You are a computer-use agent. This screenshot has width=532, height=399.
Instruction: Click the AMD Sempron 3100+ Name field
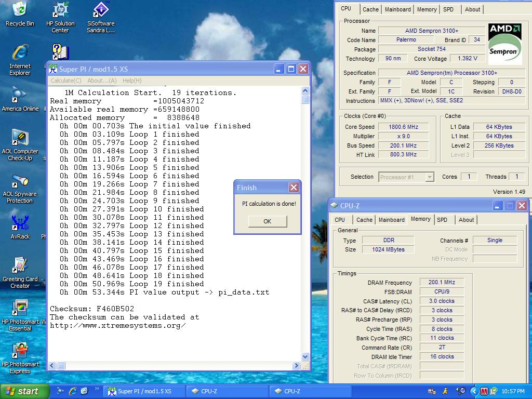[x=432, y=31]
